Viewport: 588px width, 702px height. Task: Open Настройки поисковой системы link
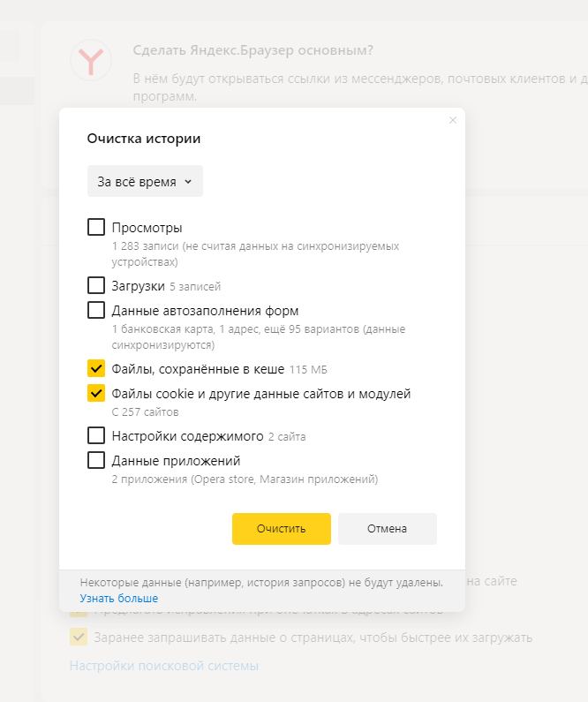pos(164,666)
